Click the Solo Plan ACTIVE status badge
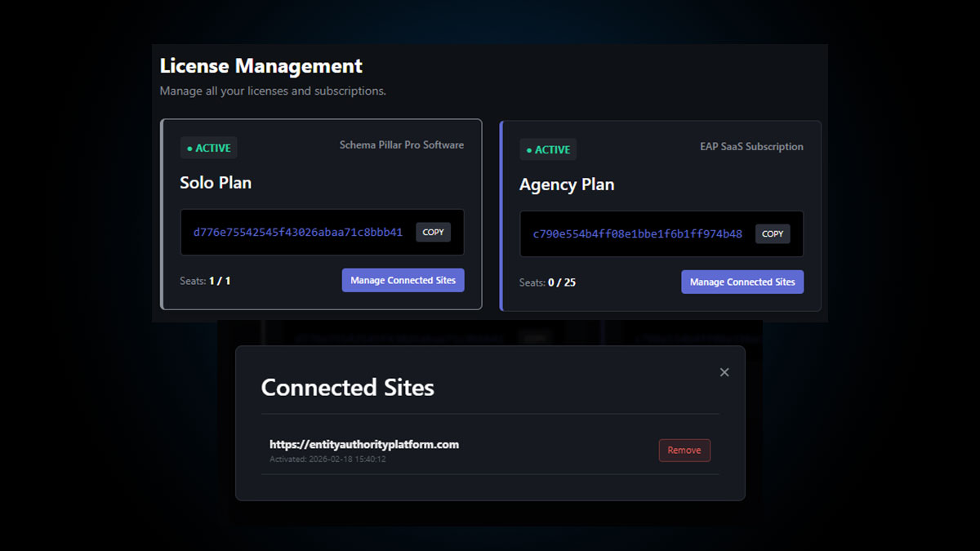This screenshot has height=551, width=980. pyautogui.click(x=209, y=148)
